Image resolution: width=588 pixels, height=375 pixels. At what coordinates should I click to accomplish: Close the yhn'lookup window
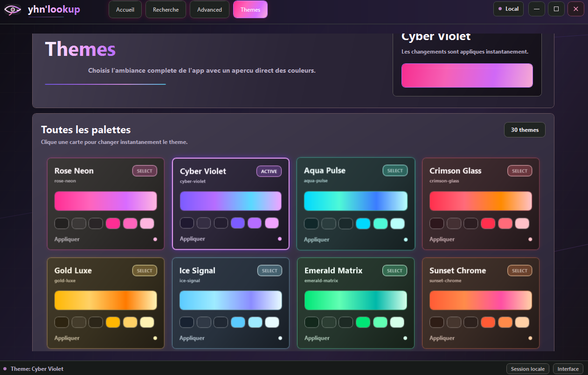click(576, 9)
